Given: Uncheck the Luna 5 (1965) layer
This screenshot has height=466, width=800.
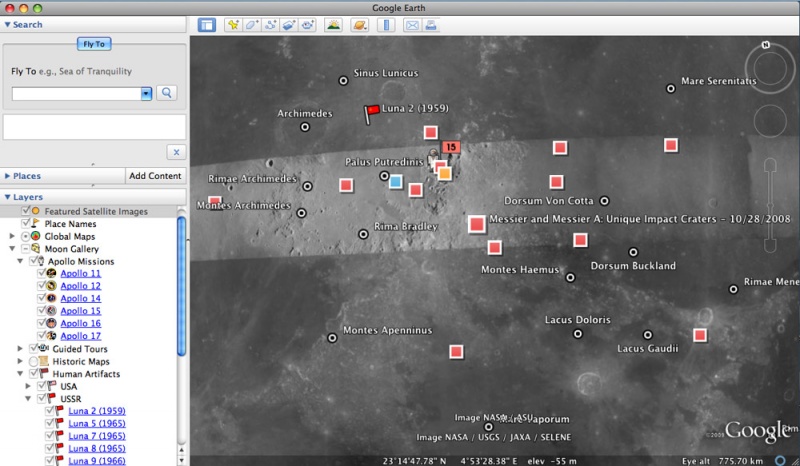Looking at the screenshot, I should 50,423.
